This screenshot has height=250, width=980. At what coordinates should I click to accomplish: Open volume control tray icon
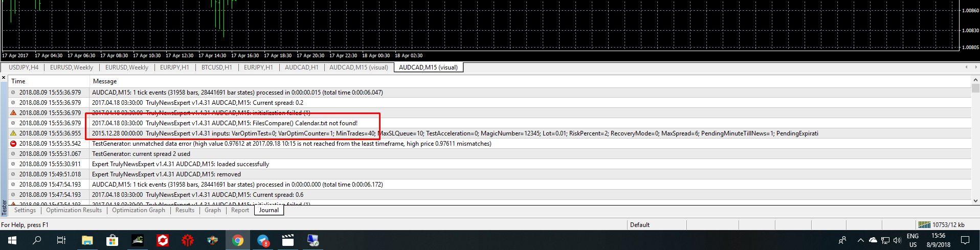tap(897, 240)
